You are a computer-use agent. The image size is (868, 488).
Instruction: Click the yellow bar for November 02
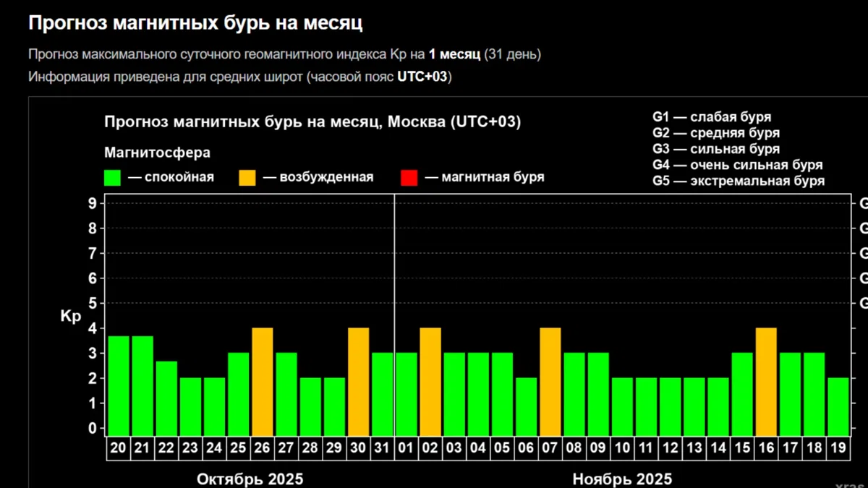click(430, 380)
